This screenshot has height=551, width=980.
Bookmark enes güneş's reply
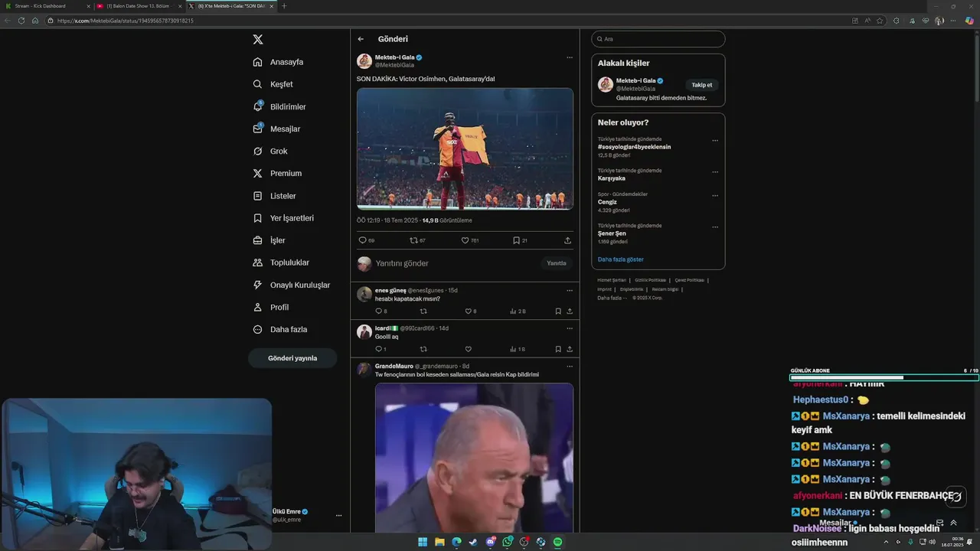[x=558, y=311]
